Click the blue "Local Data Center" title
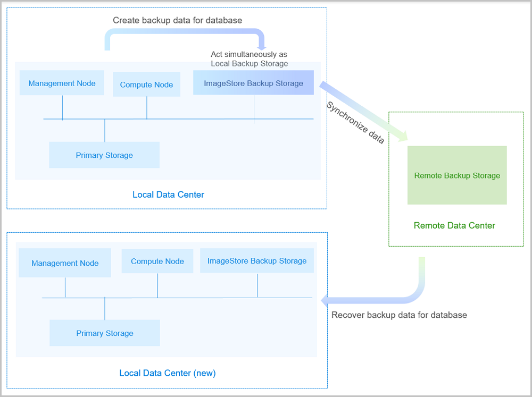The height and width of the screenshot is (397, 532). click(x=168, y=195)
